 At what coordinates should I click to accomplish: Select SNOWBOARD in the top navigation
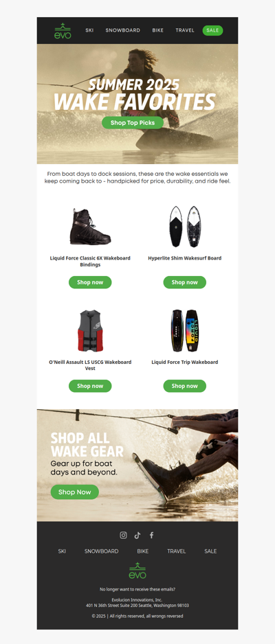(123, 30)
